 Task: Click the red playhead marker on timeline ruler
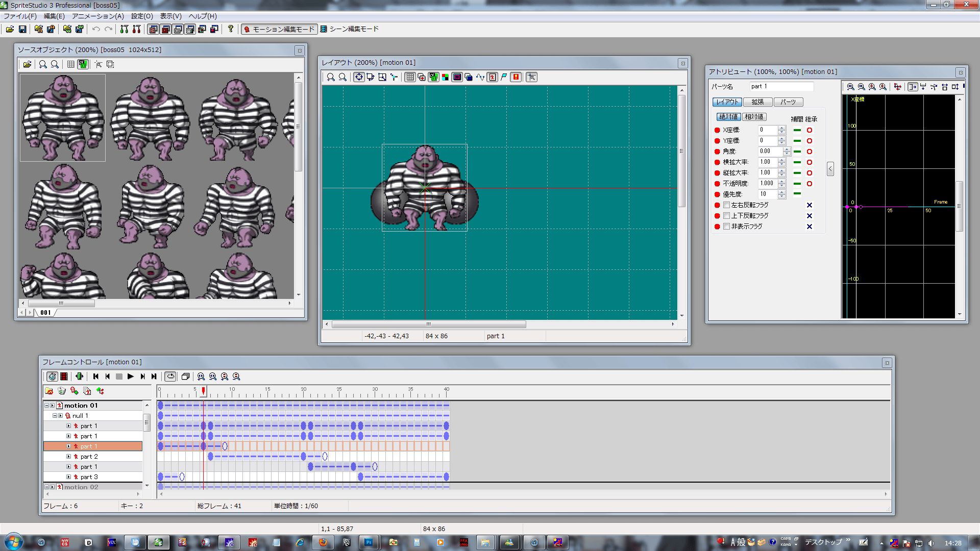[x=203, y=391]
